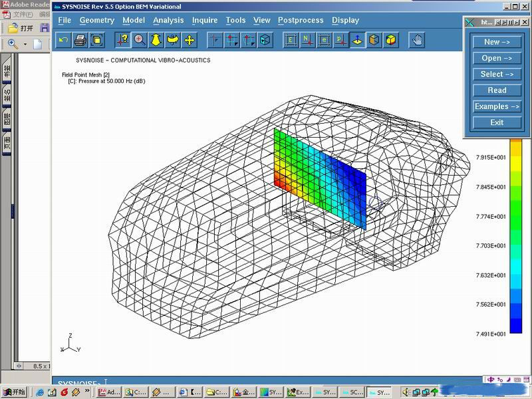The width and height of the screenshot is (532, 399).
Task: Click the greyed axis tool after pan icon
Action: (215, 40)
